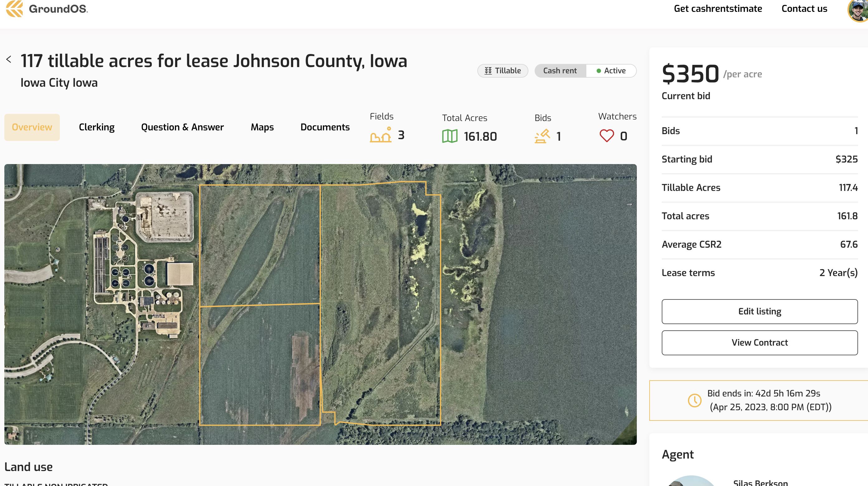Click the Active status indicator

click(x=611, y=71)
